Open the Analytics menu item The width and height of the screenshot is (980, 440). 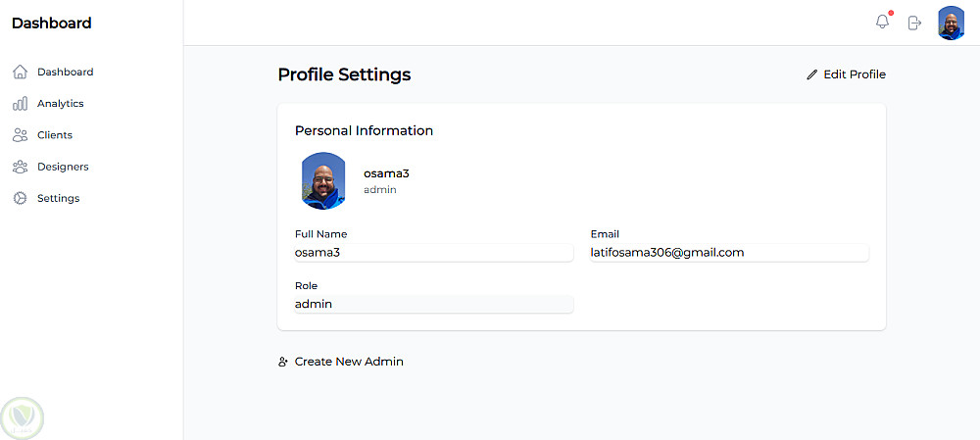click(x=60, y=104)
